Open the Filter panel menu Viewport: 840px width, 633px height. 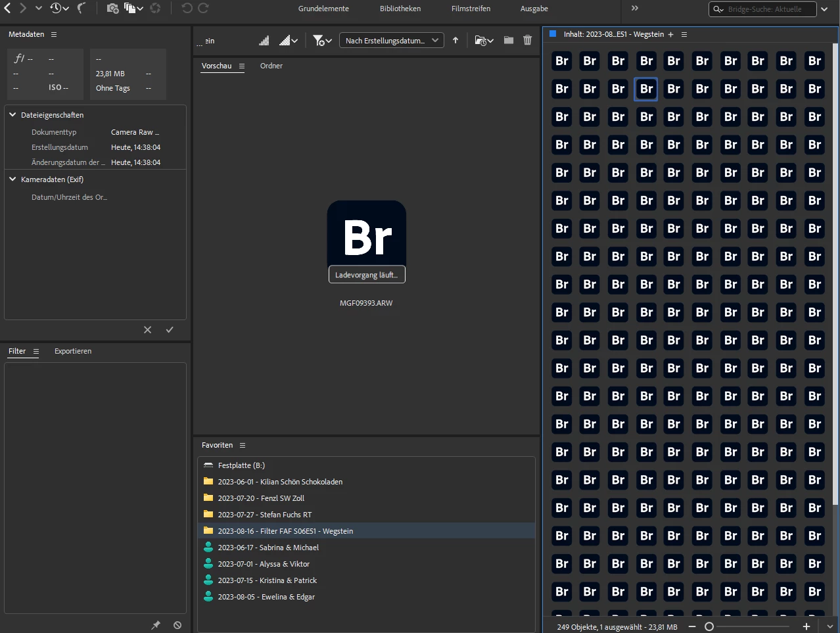coord(36,352)
